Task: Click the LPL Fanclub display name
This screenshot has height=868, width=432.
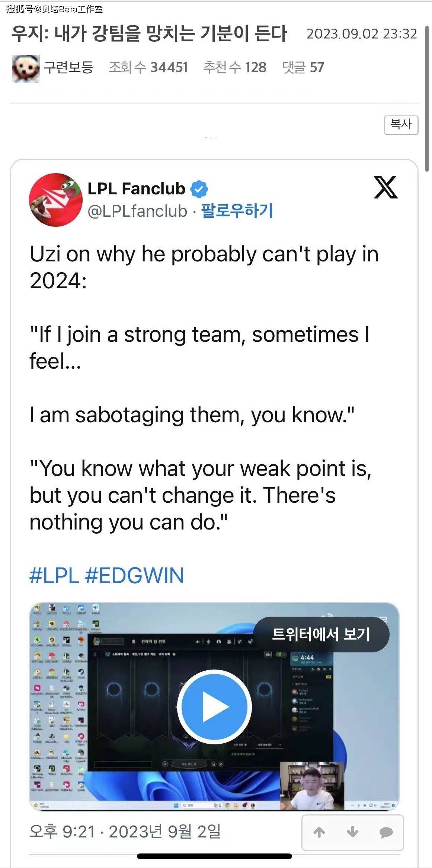Action: pyautogui.click(x=136, y=189)
